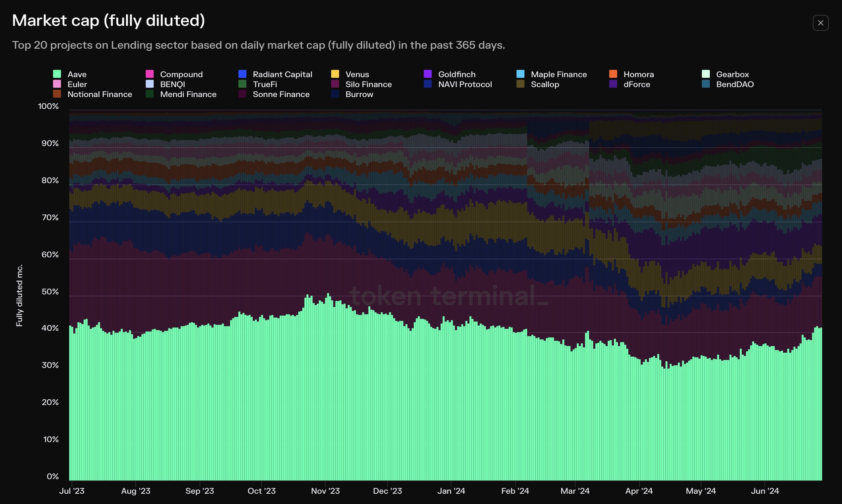Click the Venus yellow color swatch

click(x=335, y=74)
